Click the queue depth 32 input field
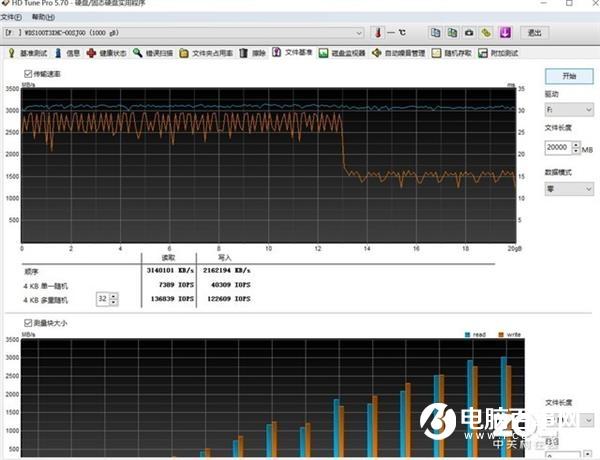This screenshot has height=460, width=600. (103, 299)
